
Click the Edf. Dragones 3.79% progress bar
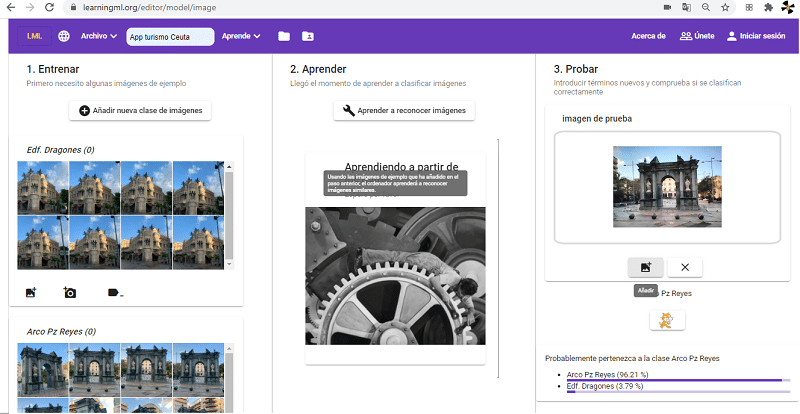(x=678, y=392)
